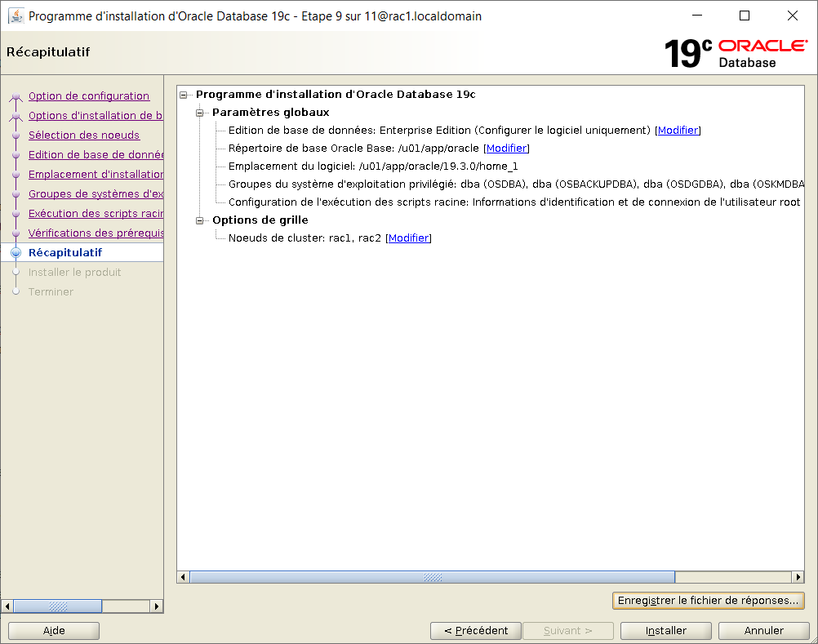Click the steps sidebar right scroll arrow

(x=156, y=606)
